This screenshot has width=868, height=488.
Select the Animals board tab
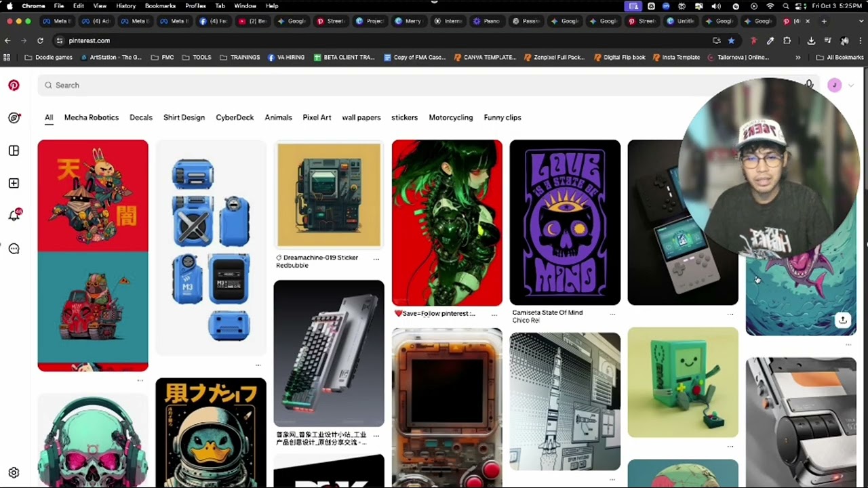[x=278, y=117]
